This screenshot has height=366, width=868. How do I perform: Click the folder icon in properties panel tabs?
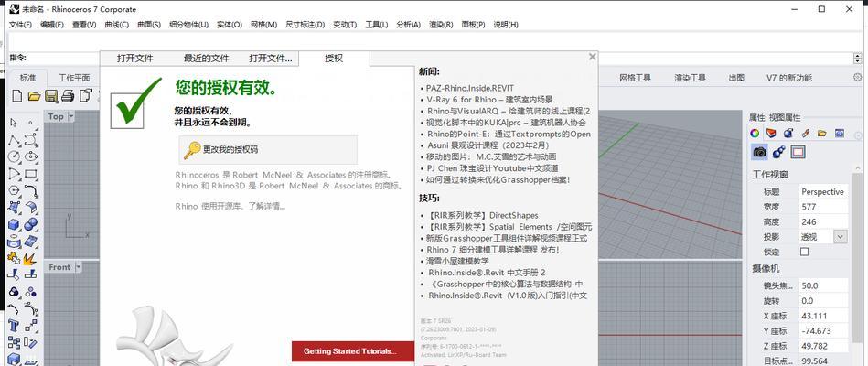(x=822, y=133)
